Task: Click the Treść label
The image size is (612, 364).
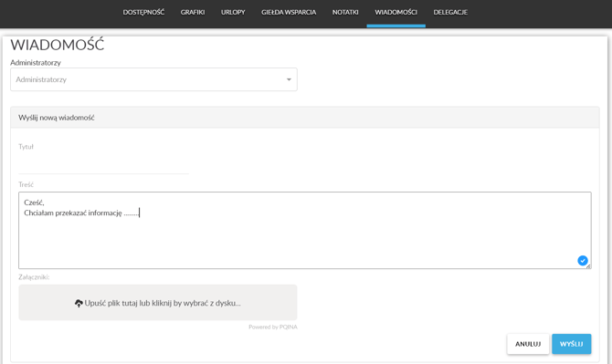Action: 26,184
